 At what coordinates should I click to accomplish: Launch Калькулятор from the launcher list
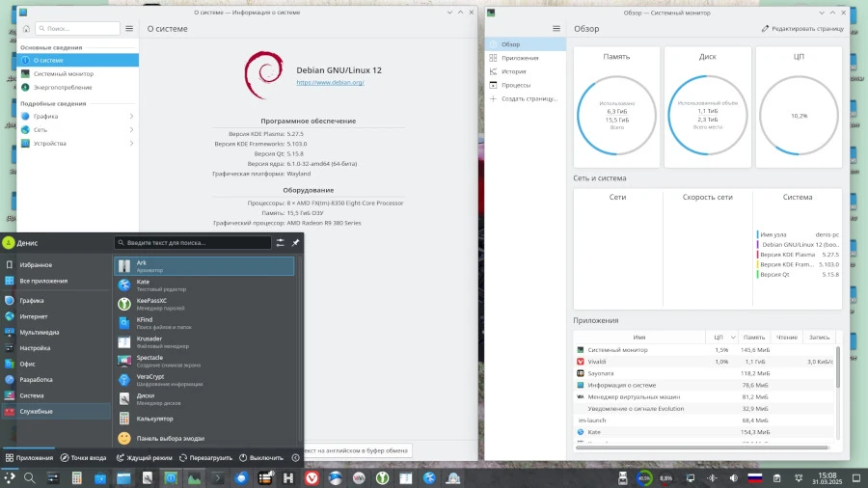(203, 419)
